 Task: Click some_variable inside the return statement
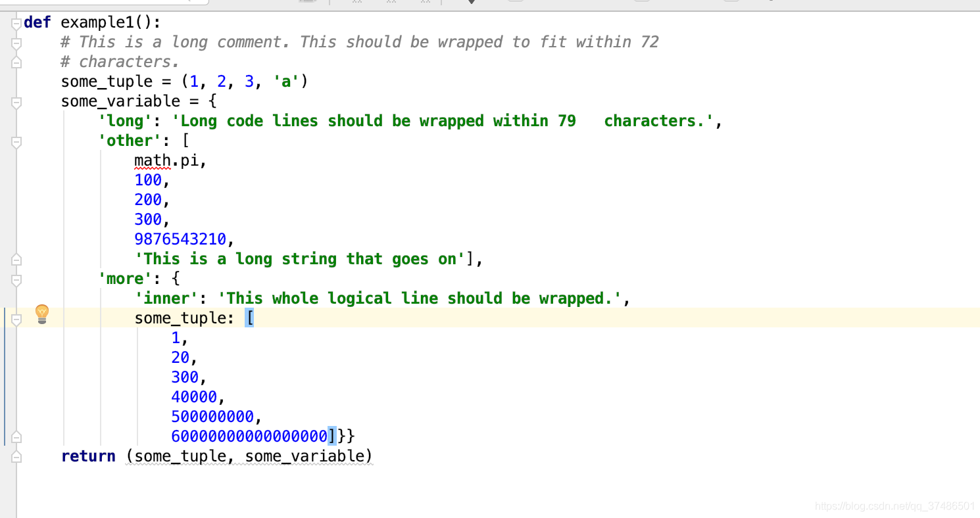point(305,456)
